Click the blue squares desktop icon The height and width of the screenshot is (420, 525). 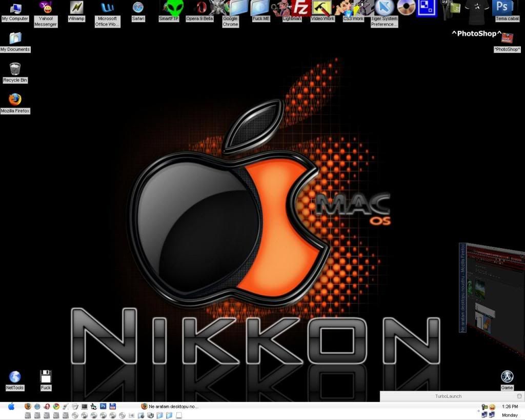(x=427, y=8)
